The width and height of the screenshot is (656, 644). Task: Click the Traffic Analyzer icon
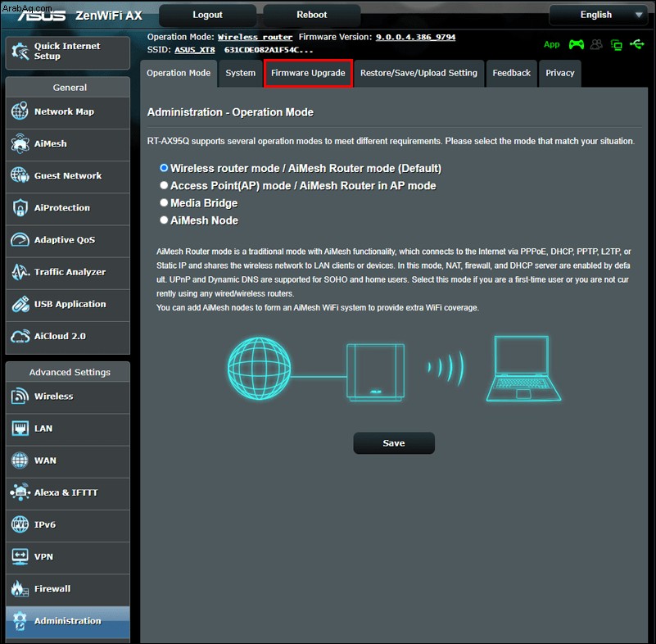coord(20,271)
